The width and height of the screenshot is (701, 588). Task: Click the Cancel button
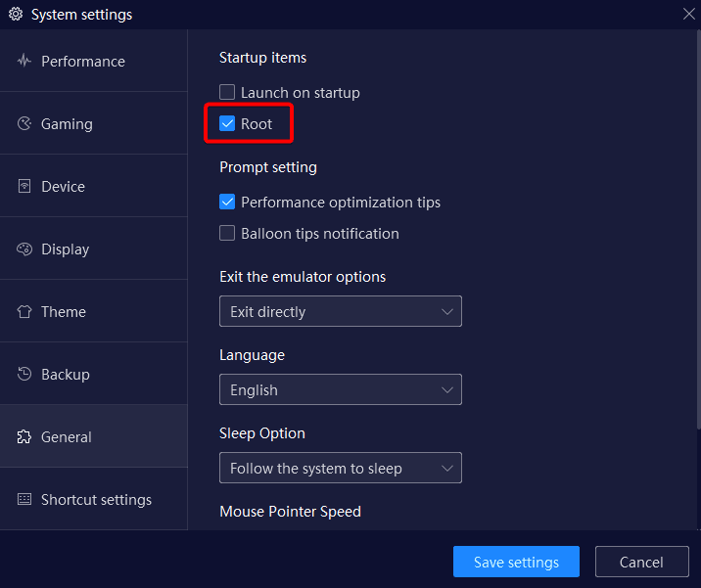click(x=641, y=562)
